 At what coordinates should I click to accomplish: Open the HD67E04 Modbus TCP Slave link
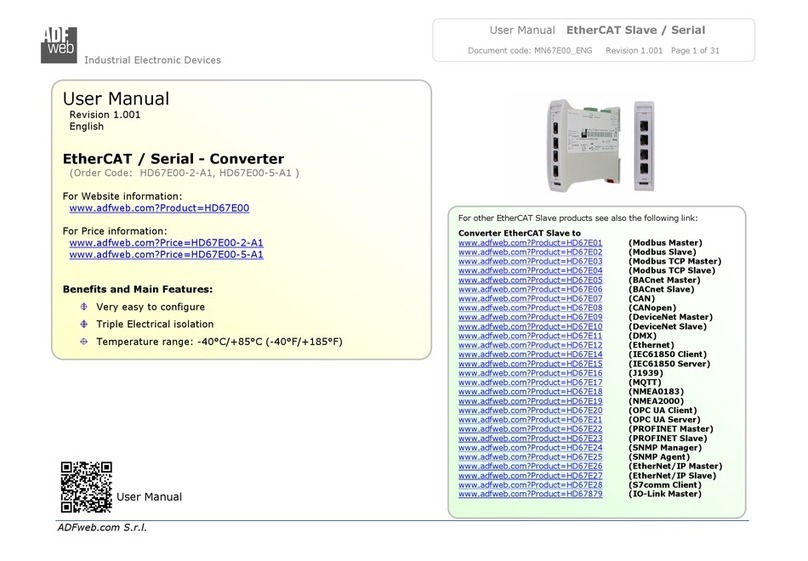tap(530, 270)
